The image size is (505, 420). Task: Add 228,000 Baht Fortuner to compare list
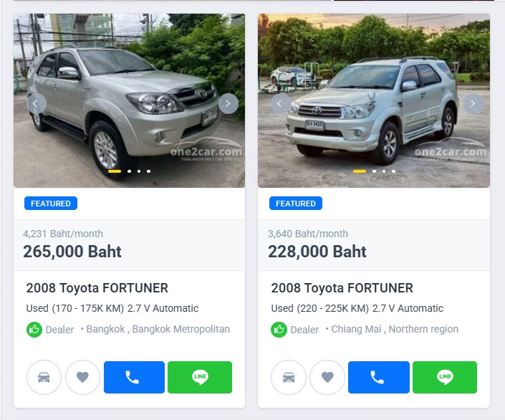289,377
